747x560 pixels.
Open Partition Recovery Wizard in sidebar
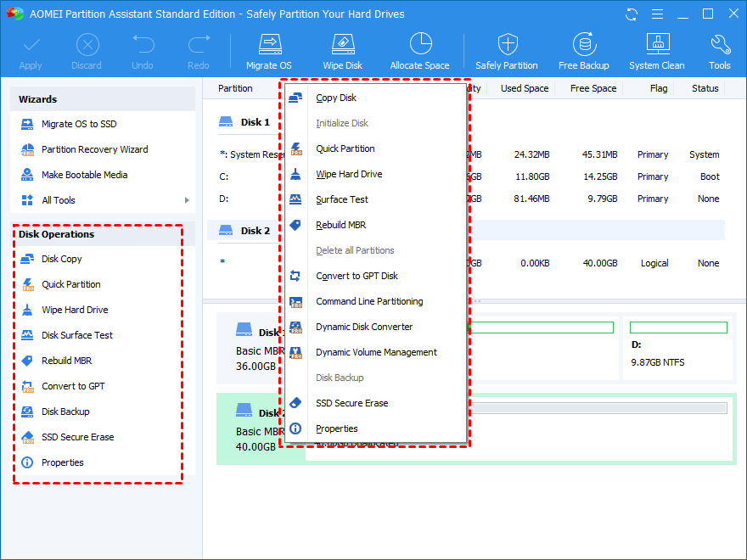pyautogui.click(x=94, y=149)
